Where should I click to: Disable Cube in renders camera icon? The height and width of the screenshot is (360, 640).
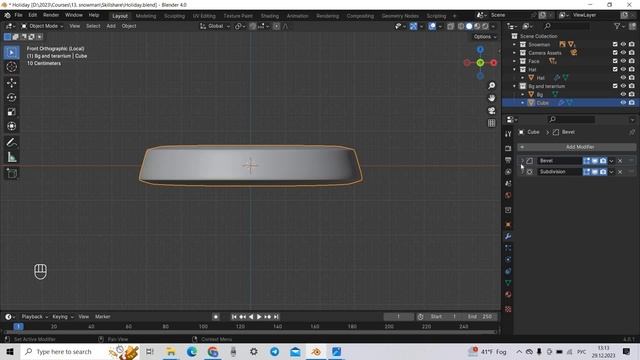coord(631,103)
